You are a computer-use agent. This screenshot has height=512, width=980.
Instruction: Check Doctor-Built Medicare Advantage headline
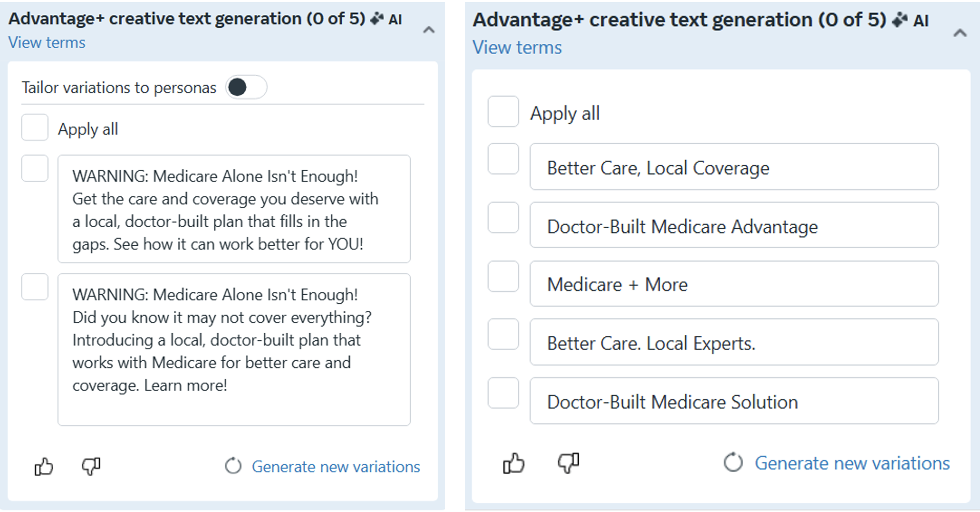pyautogui.click(x=503, y=217)
